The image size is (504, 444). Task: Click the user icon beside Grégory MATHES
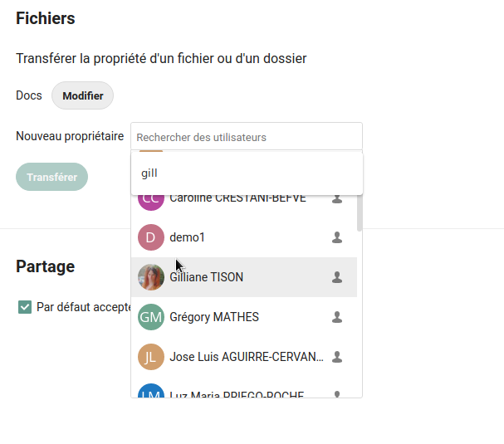point(337,317)
